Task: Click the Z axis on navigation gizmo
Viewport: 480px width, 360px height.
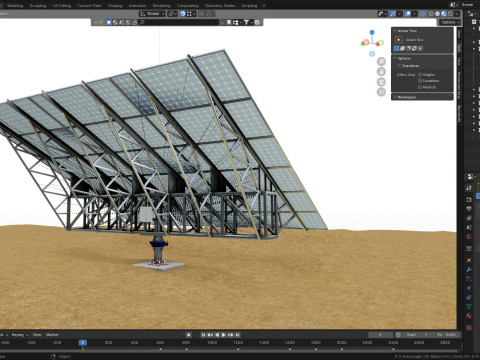Action: tap(372, 32)
